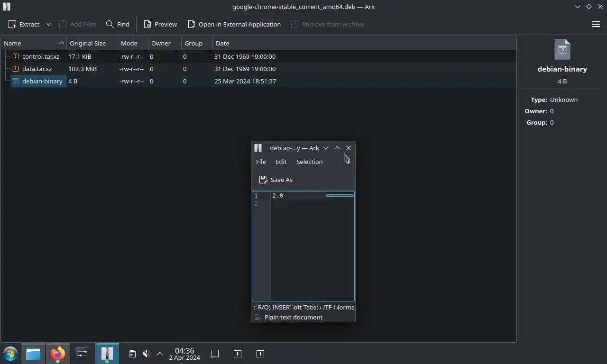Open File menu in preview window
This screenshot has width=607, height=364.
pos(261,162)
